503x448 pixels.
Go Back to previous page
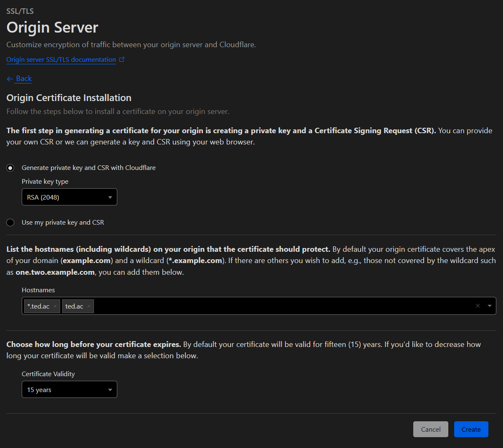24,78
